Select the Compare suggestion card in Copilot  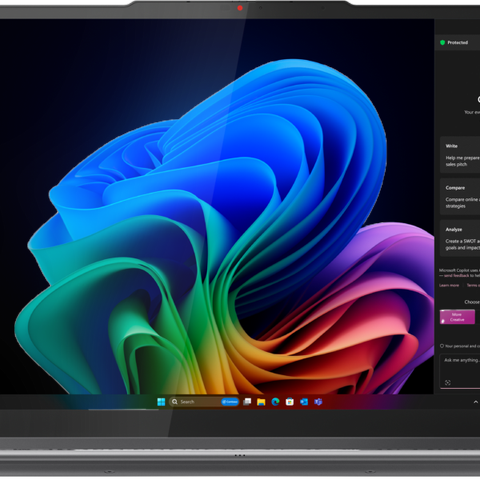pos(460,196)
